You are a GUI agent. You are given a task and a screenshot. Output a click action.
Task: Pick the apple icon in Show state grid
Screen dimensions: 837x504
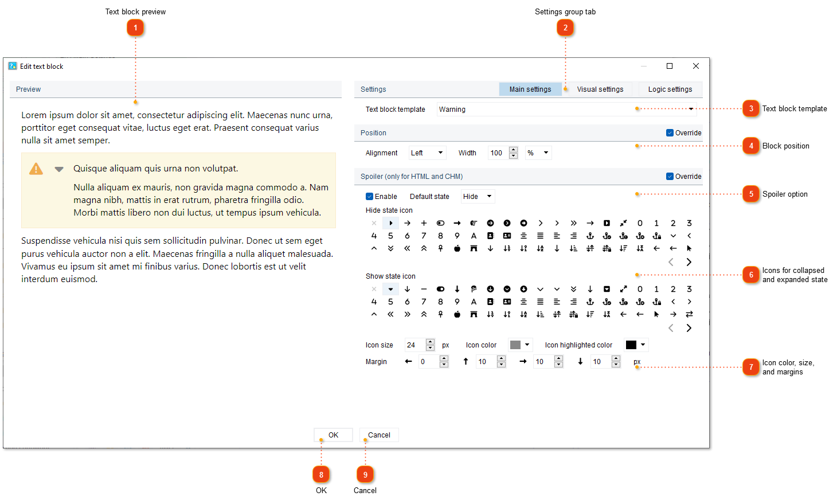coord(457,314)
